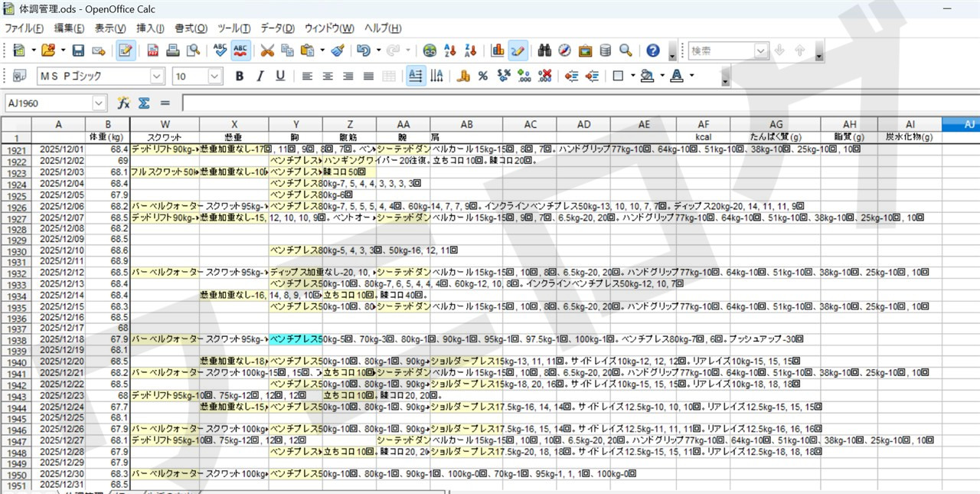Click the Sum sigma icon

(143, 103)
